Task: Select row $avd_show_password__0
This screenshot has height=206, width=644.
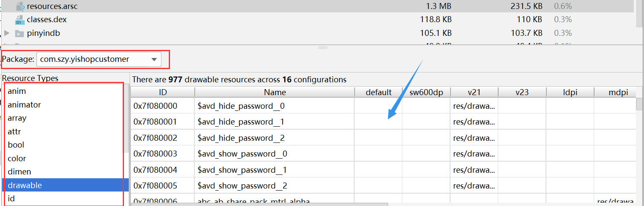Action: [383, 154]
